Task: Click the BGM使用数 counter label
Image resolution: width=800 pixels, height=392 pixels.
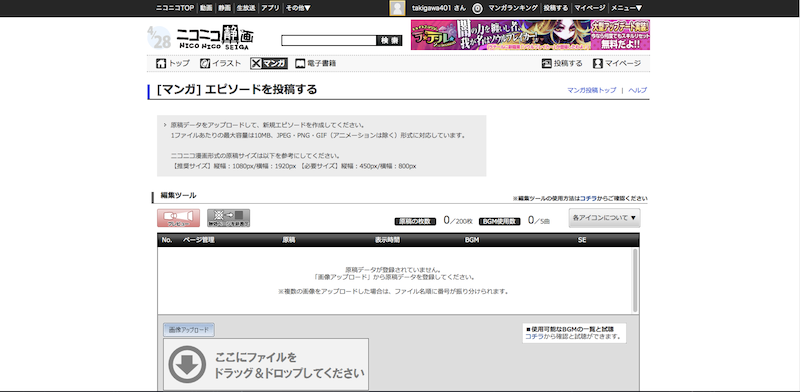Action: (x=499, y=222)
